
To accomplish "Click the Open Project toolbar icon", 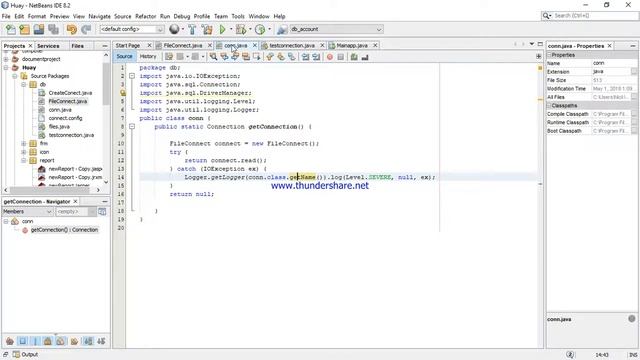I will [x=39, y=29].
